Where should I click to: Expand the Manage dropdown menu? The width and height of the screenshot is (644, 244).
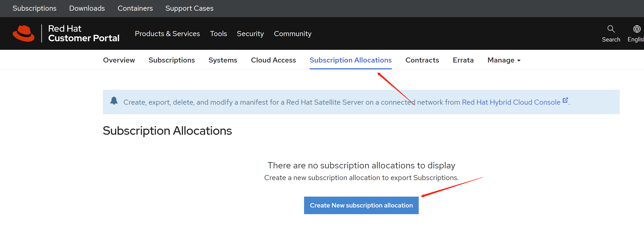pos(504,60)
